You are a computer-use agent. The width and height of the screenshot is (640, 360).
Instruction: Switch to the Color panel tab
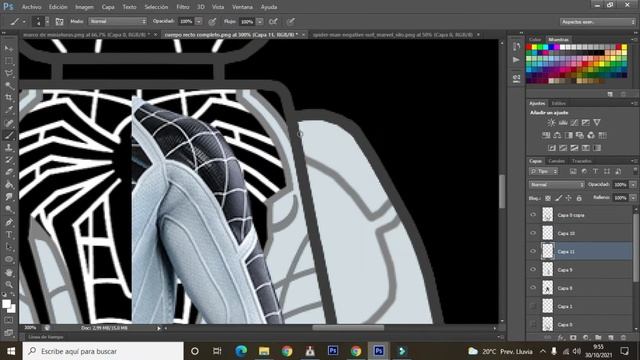coord(534,40)
